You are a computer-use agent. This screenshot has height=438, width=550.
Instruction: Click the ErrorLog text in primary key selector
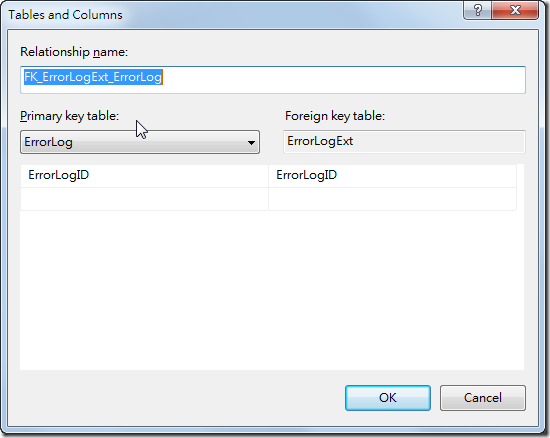point(48,142)
